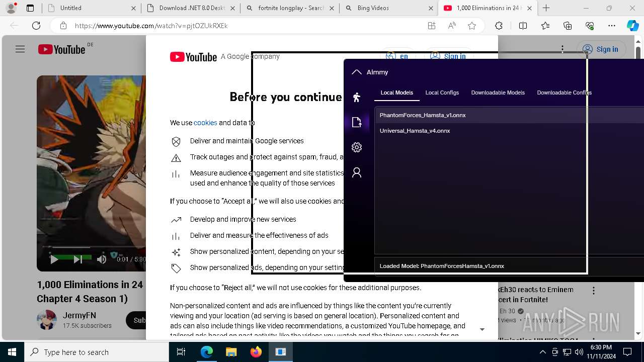Enable read aloud in address bar
This screenshot has width=644, height=362.
pyautogui.click(x=452, y=26)
